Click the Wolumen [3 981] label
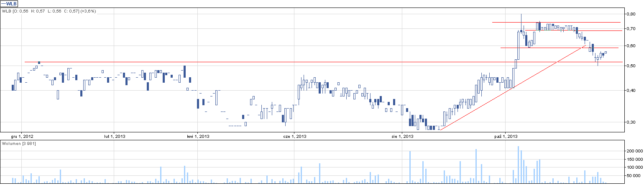 19,144
